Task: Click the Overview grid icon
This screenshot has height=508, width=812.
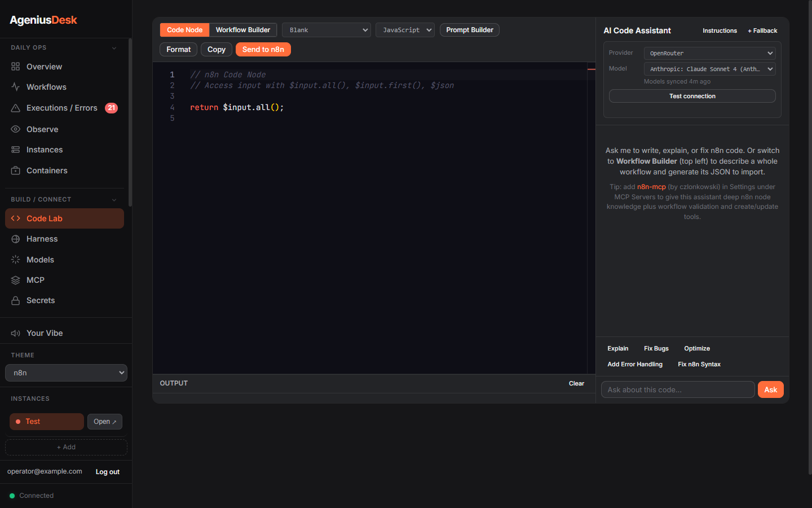Action: (15, 67)
